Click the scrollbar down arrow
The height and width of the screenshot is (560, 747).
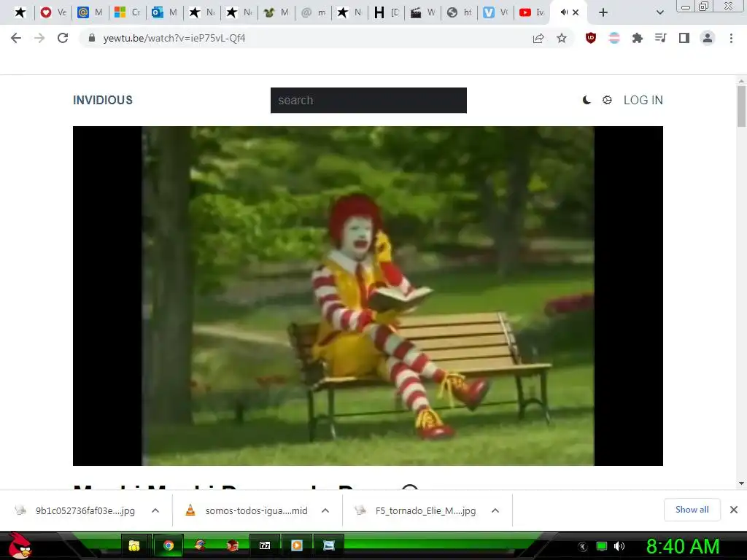[741, 483]
